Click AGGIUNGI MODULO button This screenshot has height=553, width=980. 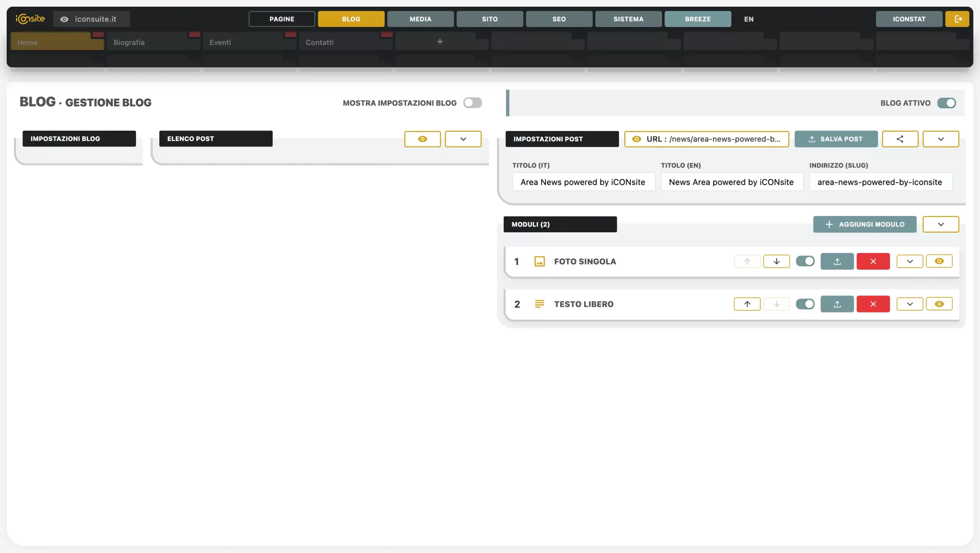click(865, 225)
